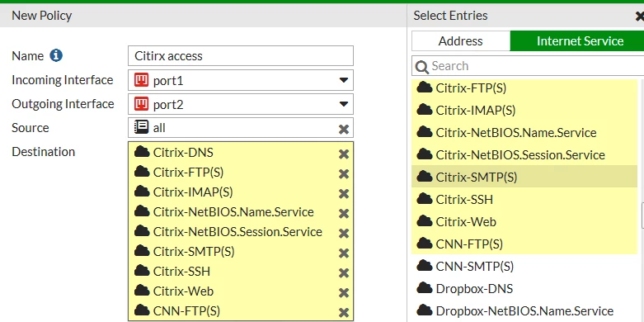Remove Citrix-SMTP(S) from Destination
This screenshot has height=322, width=644.
(x=344, y=253)
